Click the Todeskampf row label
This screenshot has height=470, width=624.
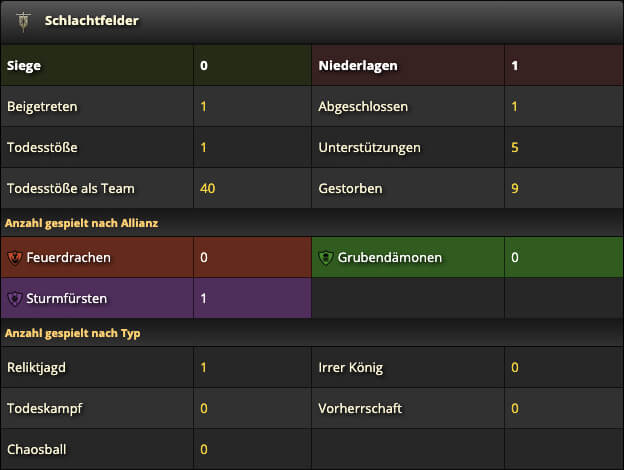(x=45, y=409)
